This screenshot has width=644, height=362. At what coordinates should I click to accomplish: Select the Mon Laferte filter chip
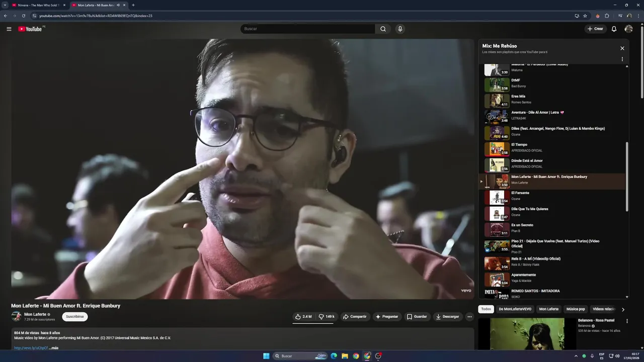tap(549, 309)
